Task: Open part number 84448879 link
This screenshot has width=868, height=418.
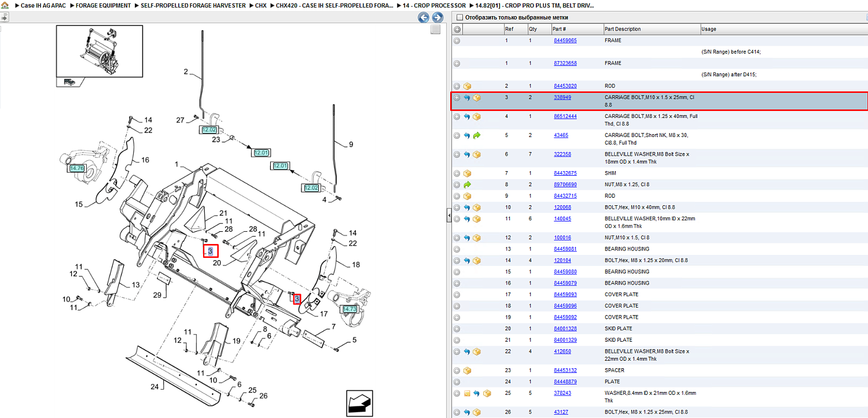Action: point(565,382)
